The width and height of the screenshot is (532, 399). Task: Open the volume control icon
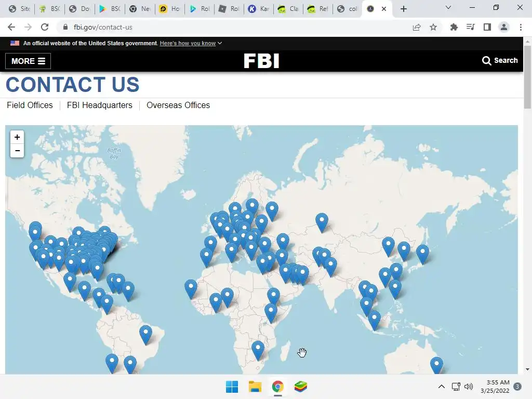click(469, 387)
